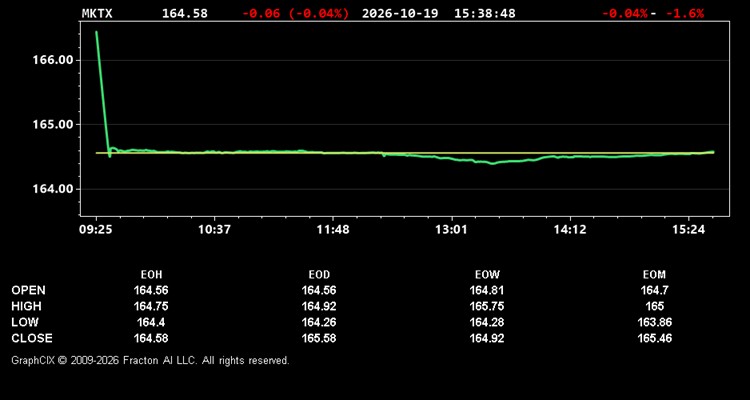The height and width of the screenshot is (400, 750).
Task: Select the CLOSE row label
Action: pyautogui.click(x=32, y=338)
